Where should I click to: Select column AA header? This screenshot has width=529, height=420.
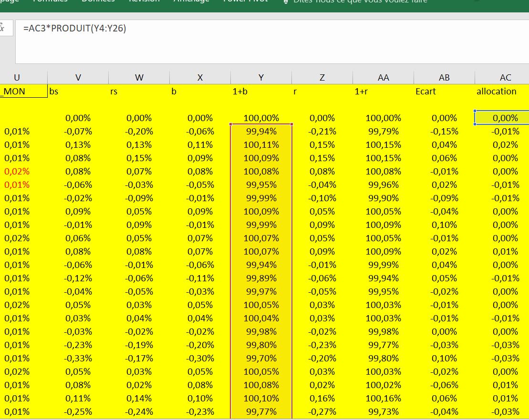click(x=383, y=78)
